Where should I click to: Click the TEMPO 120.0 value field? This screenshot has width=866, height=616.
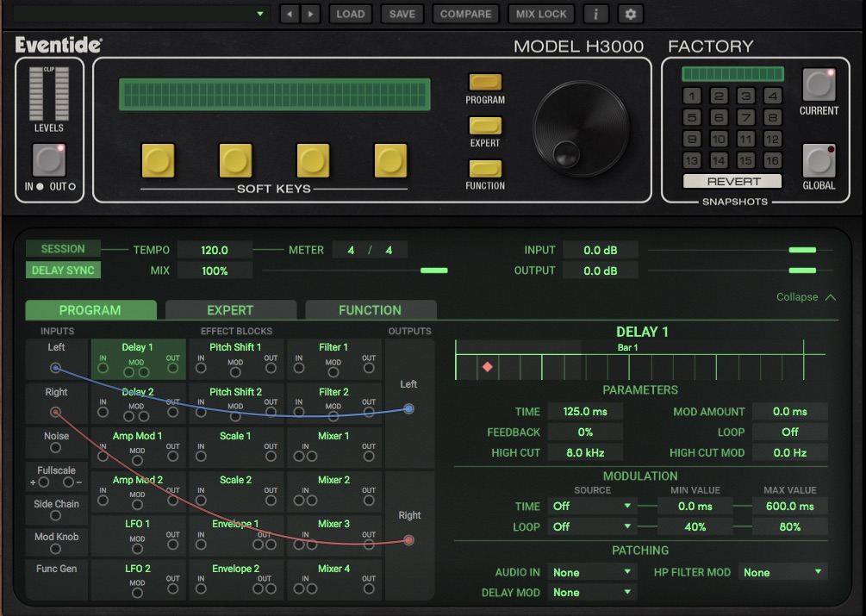pos(215,250)
